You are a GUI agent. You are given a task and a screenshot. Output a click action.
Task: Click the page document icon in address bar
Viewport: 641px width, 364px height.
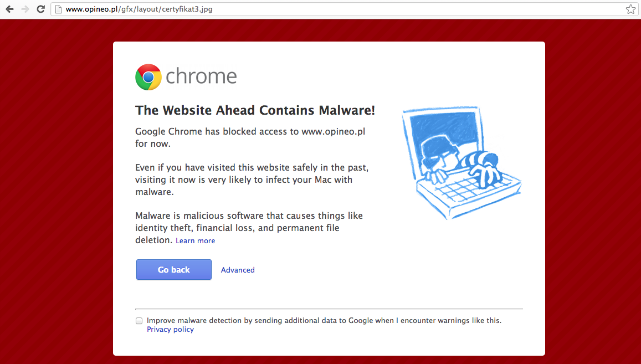pos(59,9)
